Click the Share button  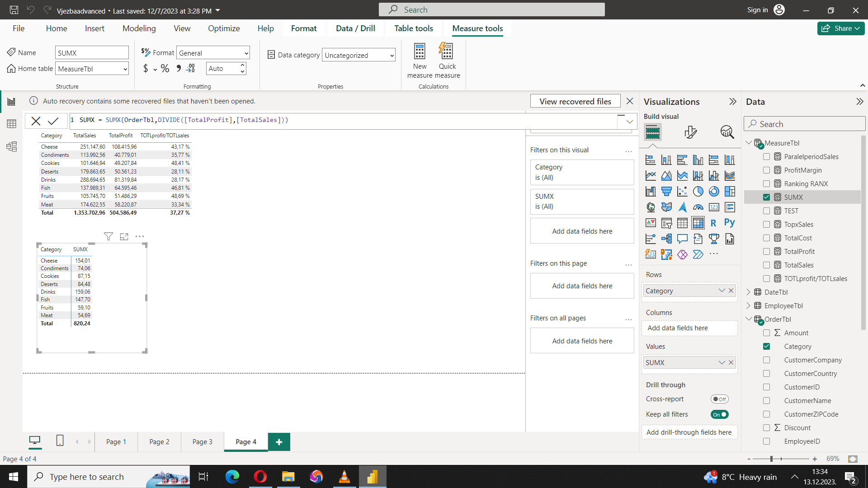(841, 28)
